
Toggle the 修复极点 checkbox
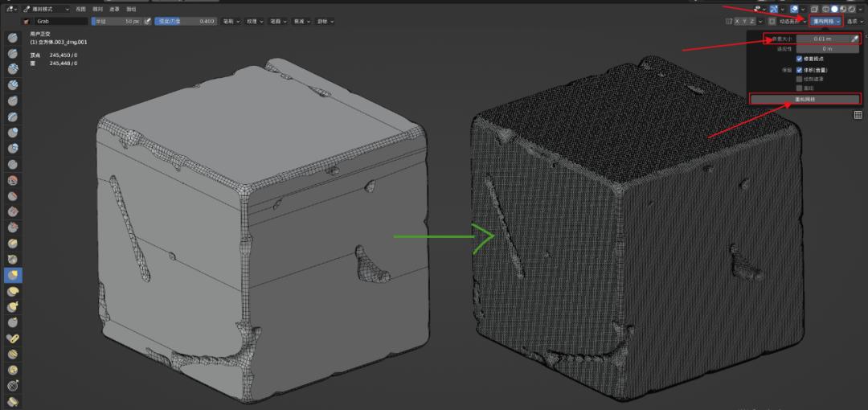click(800, 59)
